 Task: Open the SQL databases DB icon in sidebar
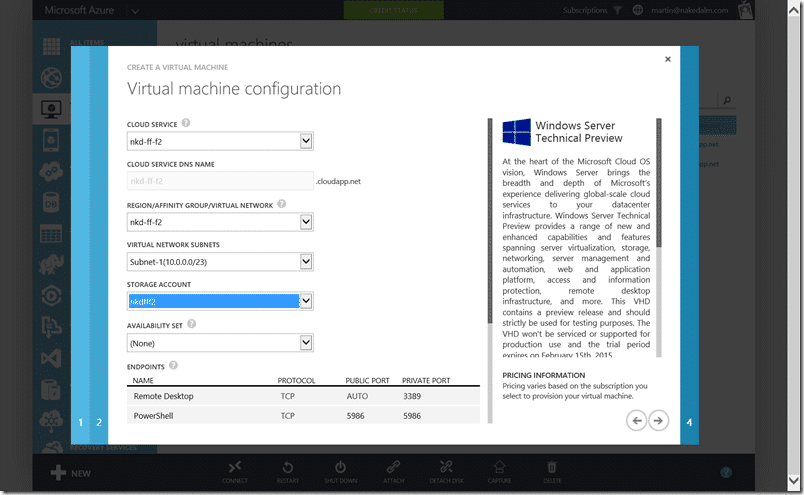(x=51, y=203)
